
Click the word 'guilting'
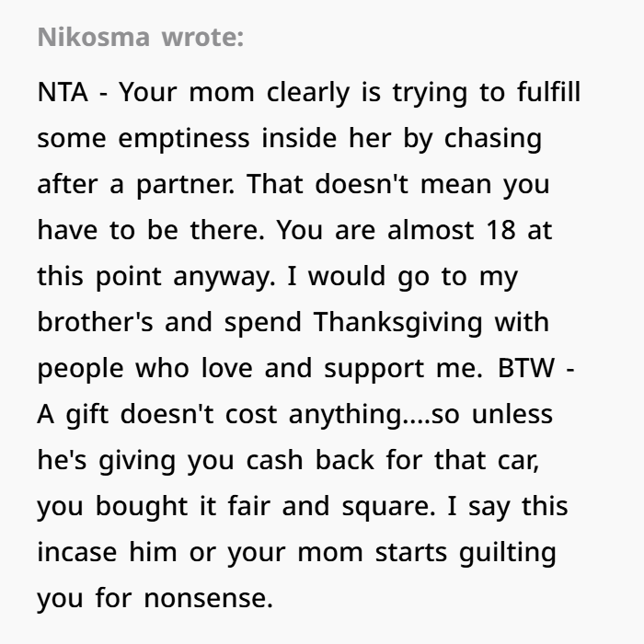point(508,552)
